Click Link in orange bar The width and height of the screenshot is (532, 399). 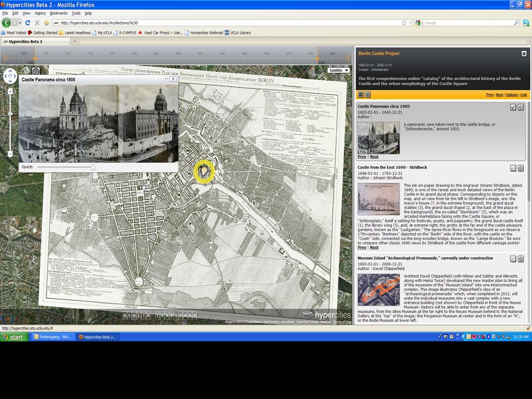524,95
